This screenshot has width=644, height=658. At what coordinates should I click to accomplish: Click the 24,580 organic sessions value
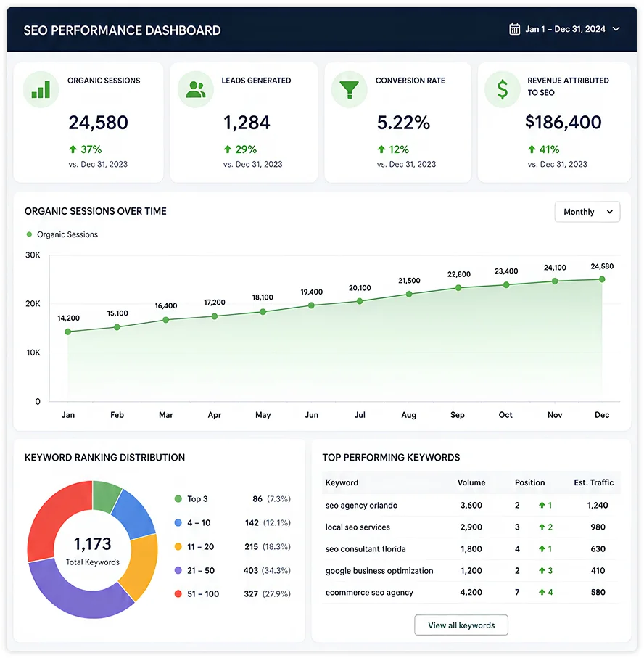point(98,123)
